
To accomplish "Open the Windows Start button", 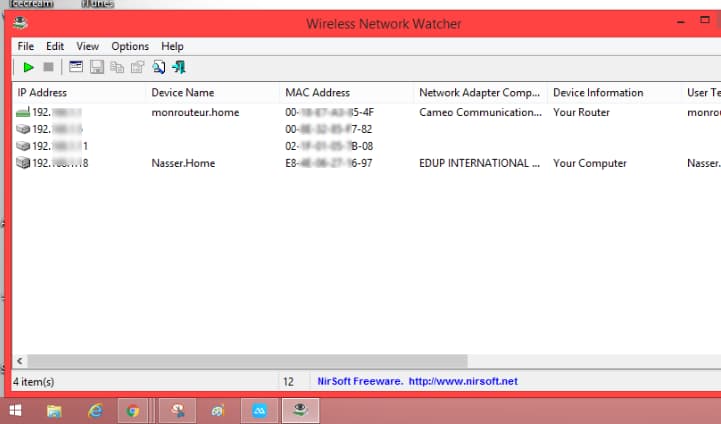I will click(15, 410).
